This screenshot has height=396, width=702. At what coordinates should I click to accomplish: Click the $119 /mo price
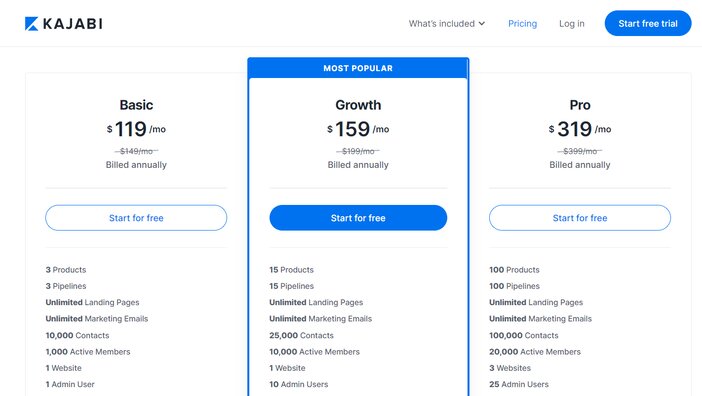click(x=136, y=129)
